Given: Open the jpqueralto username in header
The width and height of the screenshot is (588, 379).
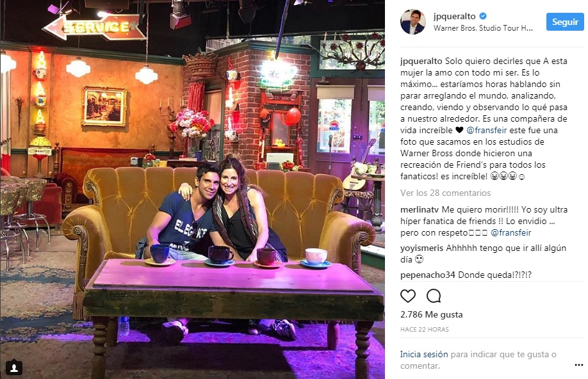Looking at the screenshot, I should pos(455,16).
